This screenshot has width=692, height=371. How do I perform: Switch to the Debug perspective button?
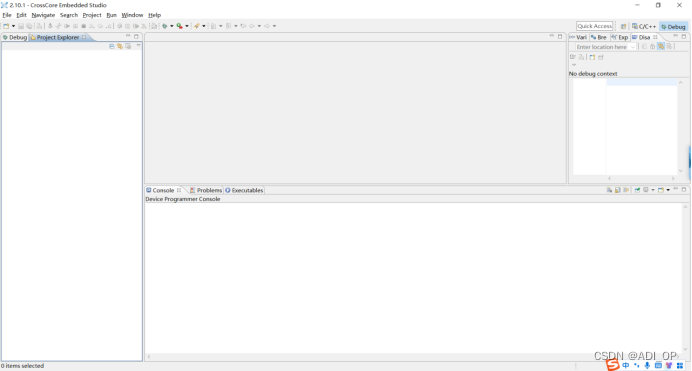(x=673, y=26)
